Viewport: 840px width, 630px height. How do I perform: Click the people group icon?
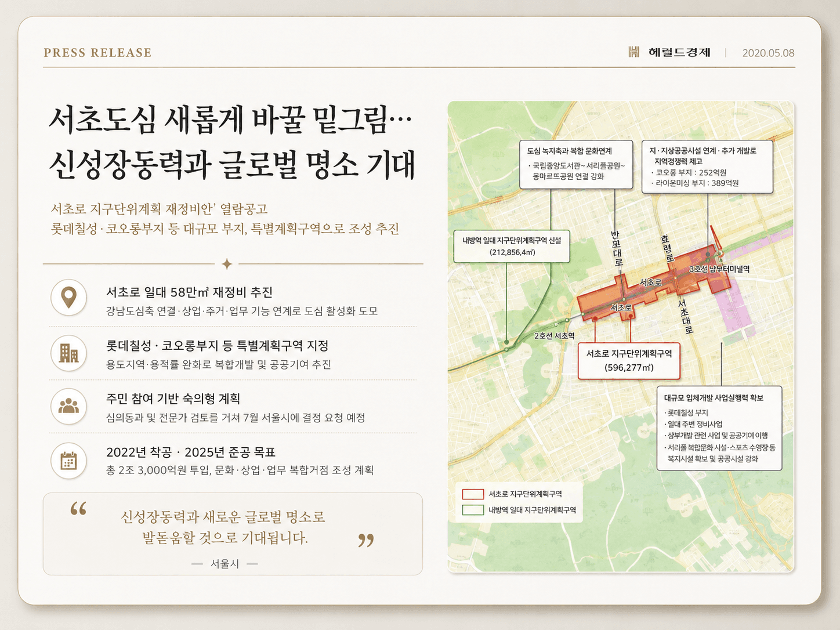pyautogui.click(x=69, y=406)
